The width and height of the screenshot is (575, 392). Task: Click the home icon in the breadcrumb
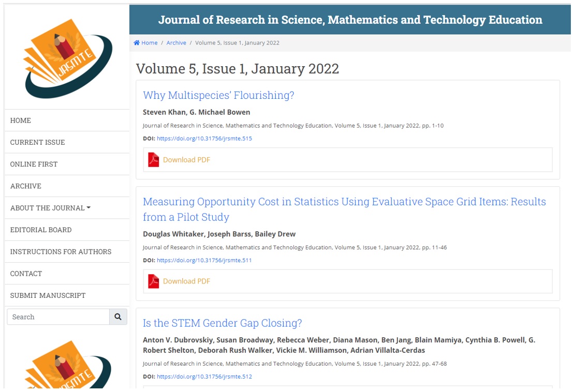pos(137,42)
